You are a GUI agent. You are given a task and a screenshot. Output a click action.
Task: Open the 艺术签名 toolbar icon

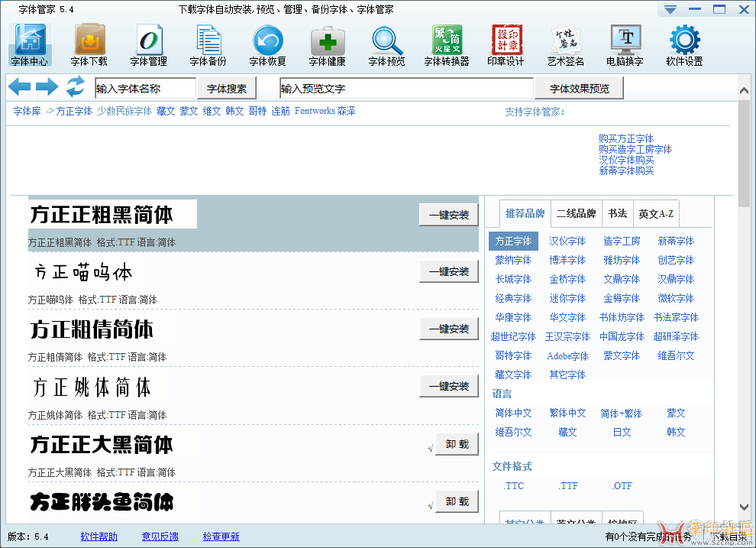(x=566, y=44)
